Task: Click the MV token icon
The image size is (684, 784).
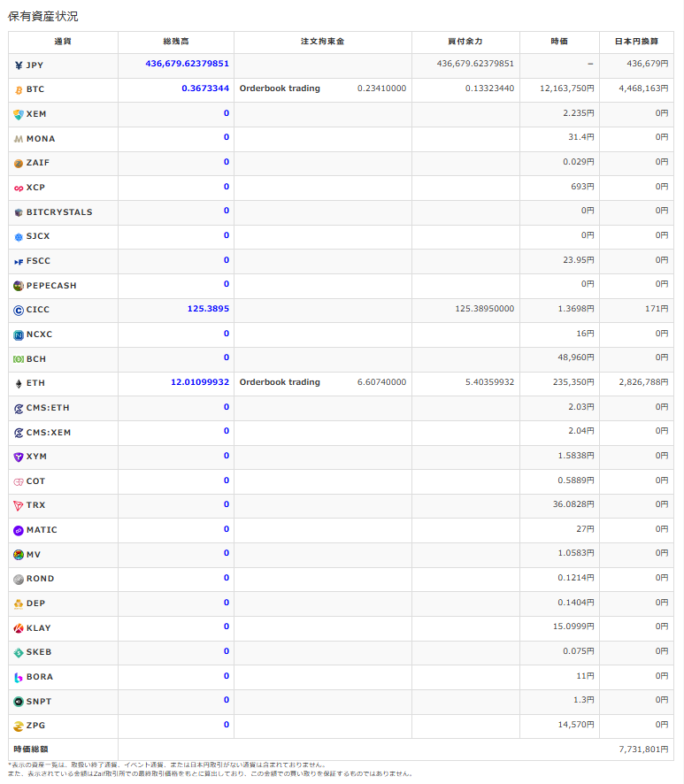Action: pos(19,555)
